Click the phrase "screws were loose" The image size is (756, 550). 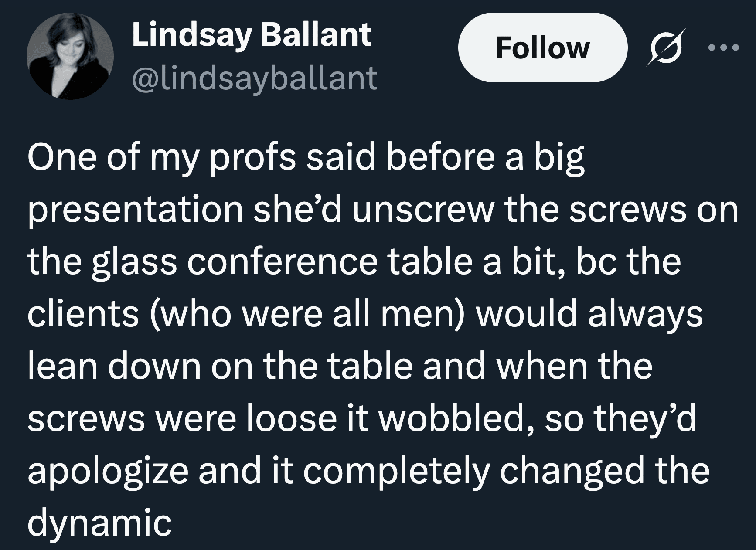182,418
